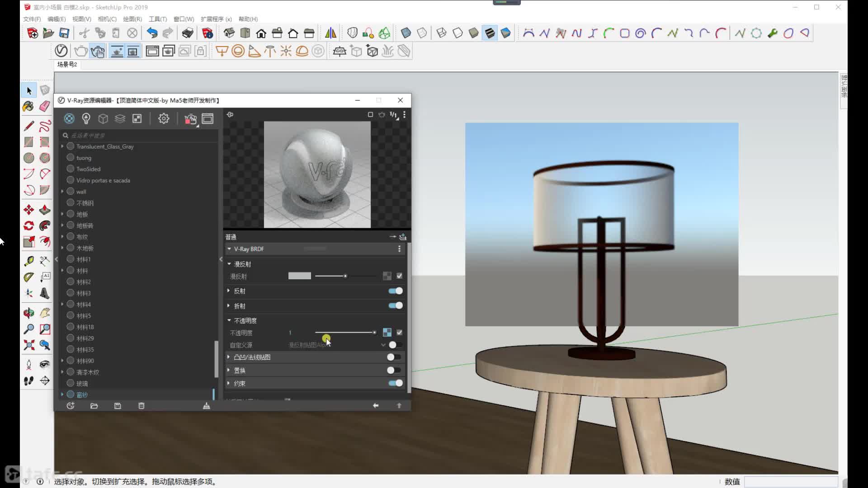The height and width of the screenshot is (488, 868).
Task: Select the SketchUp Select arrow tool
Action: (x=29, y=91)
